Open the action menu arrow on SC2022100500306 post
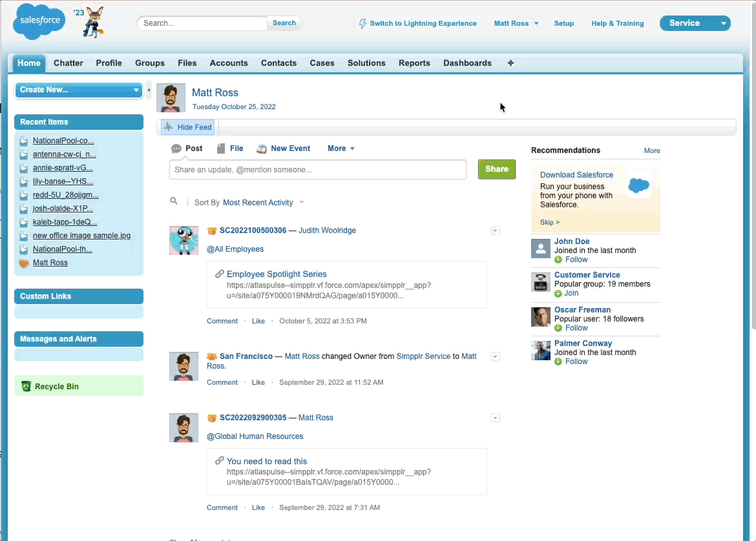Image resolution: width=756 pixels, height=541 pixels. pos(495,230)
